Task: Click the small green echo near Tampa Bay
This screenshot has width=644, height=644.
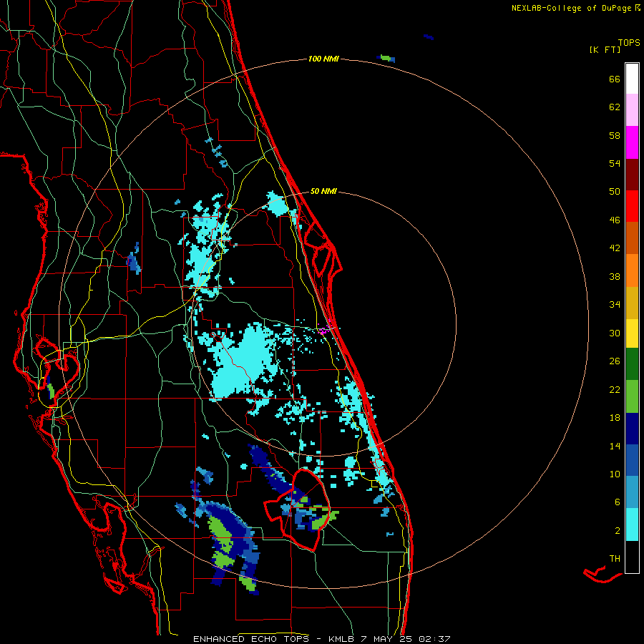Action: pos(51,389)
